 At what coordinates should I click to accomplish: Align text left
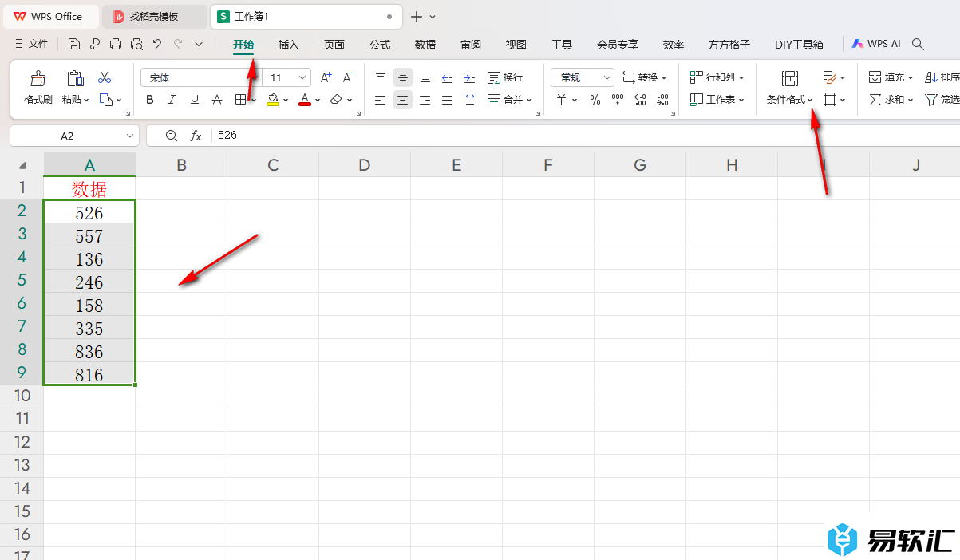pyautogui.click(x=381, y=100)
